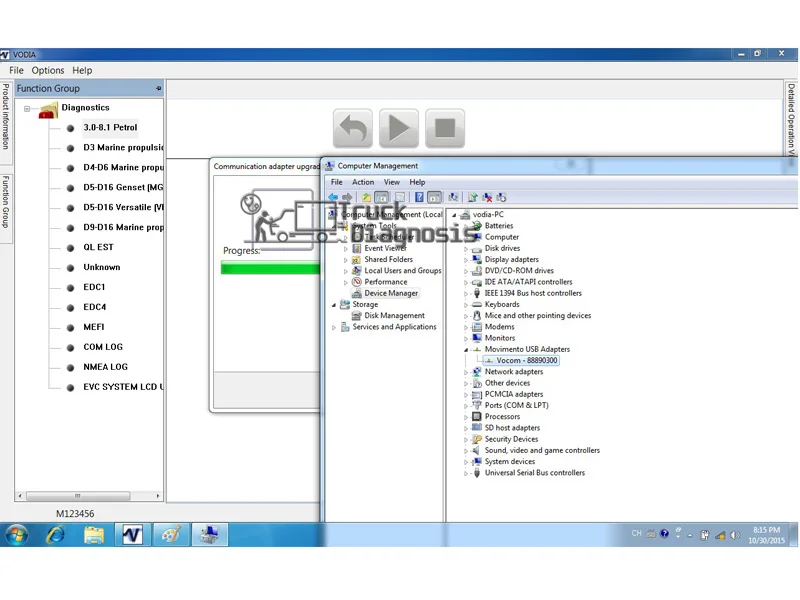Select the 3.0-8.1 Petrol item

pyautogui.click(x=110, y=128)
